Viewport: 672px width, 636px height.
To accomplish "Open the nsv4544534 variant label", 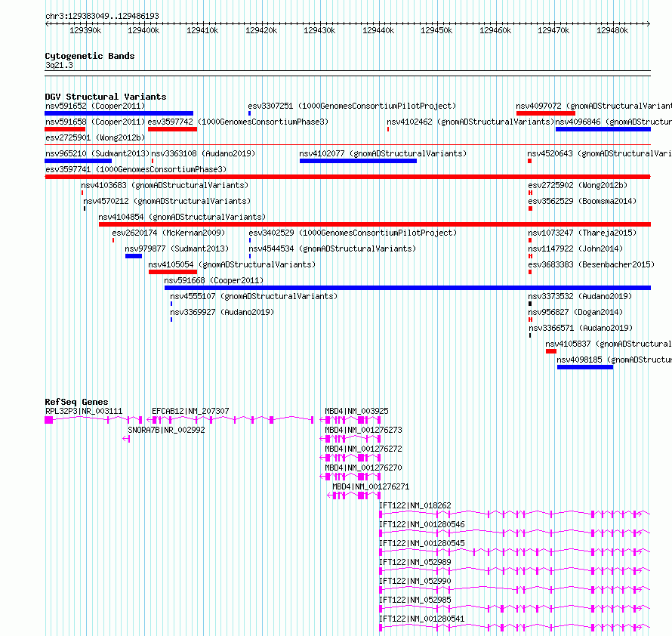I will (x=332, y=249).
